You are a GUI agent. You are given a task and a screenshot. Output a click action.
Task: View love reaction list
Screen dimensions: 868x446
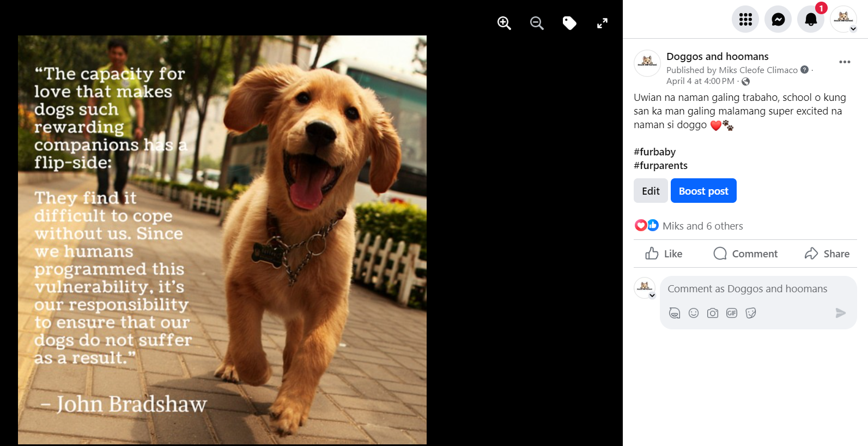pos(641,225)
